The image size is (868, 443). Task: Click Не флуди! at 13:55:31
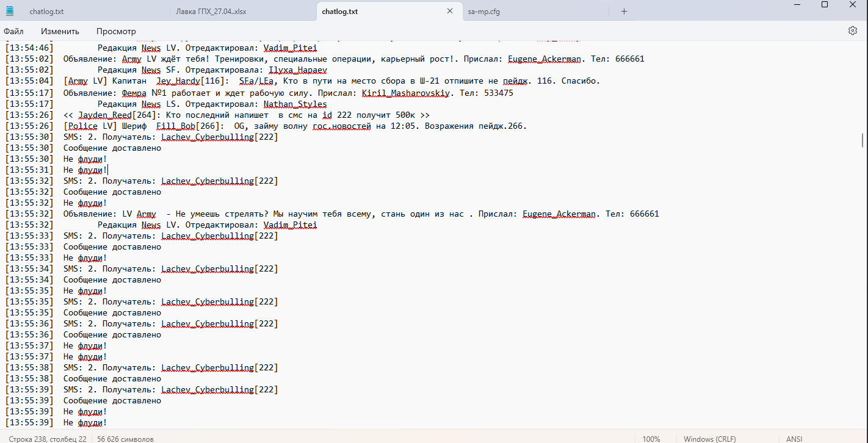85,170
